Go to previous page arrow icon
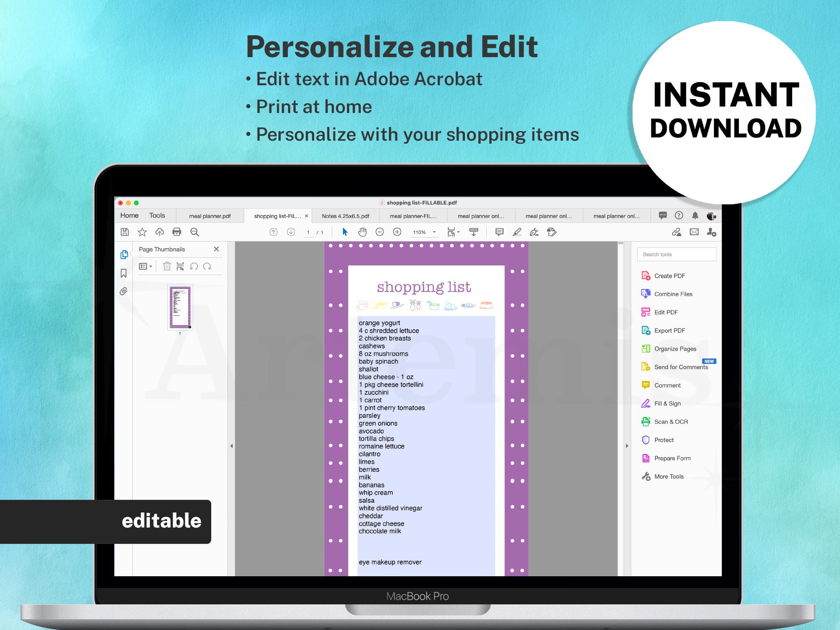Viewport: 840px width, 630px height. point(273,232)
